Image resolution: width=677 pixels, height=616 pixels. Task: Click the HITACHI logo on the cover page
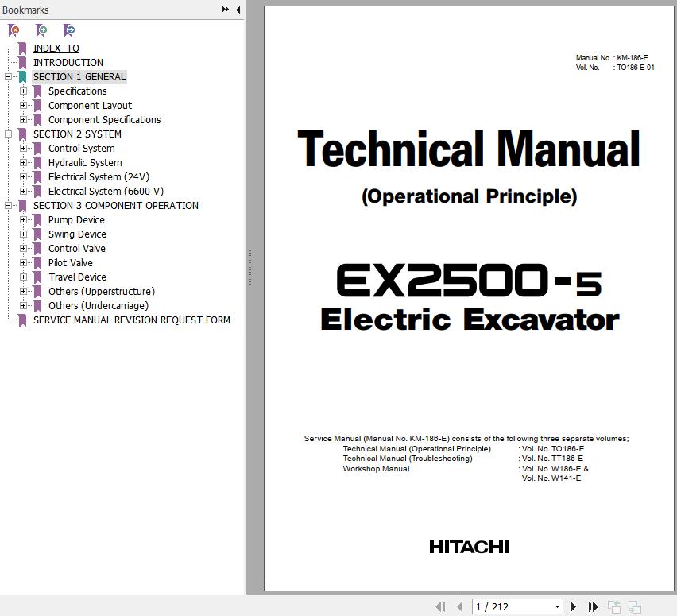point(469,548)
